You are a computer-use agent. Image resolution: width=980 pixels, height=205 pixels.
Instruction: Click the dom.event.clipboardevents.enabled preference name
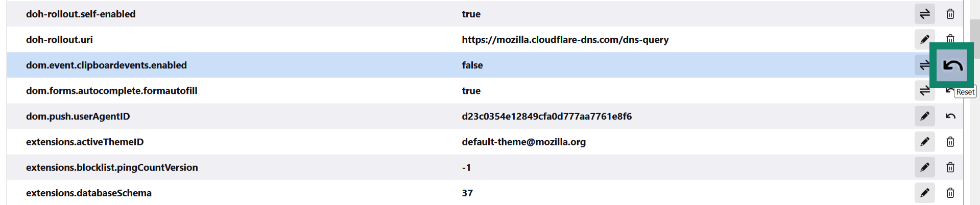tap(106, 65)
